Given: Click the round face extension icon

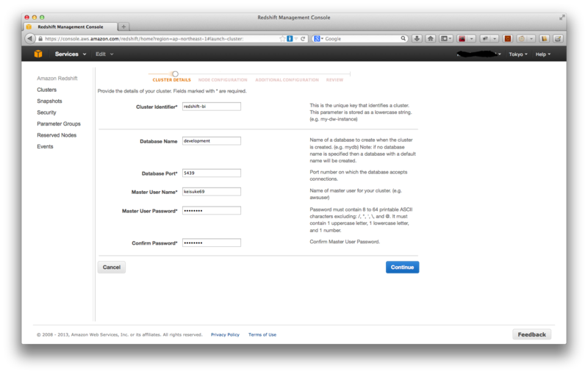Looking at the screenshot, I should pyautogui.click(x=521, y=39).
